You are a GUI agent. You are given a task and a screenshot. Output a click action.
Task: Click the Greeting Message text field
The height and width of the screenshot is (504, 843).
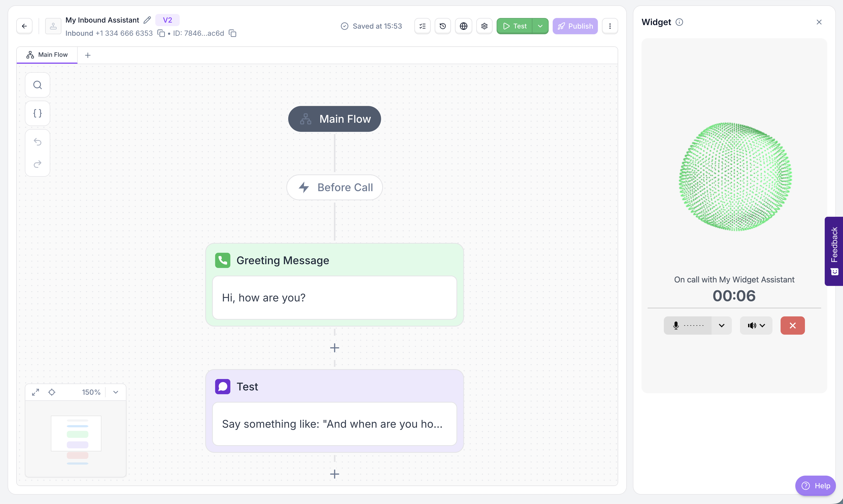334,298
